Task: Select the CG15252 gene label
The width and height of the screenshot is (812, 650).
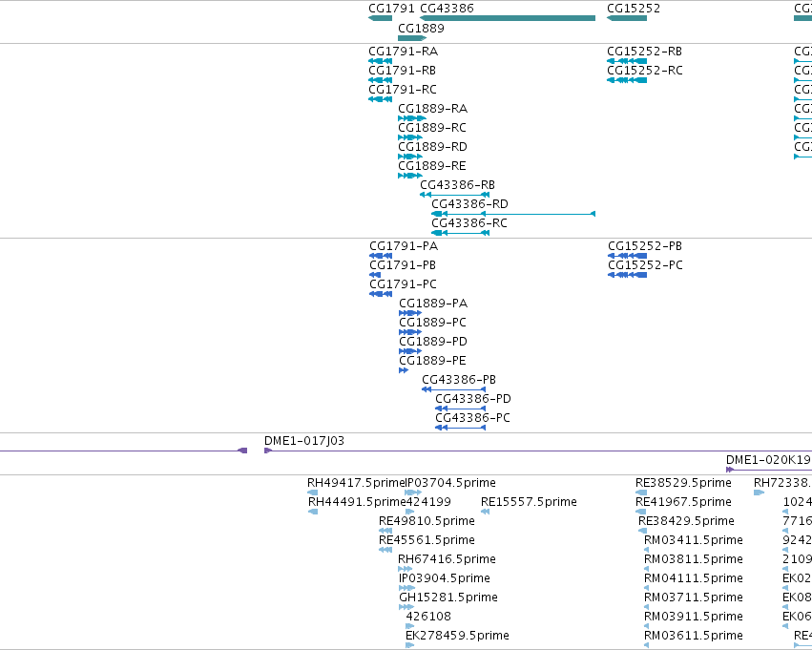Action: coord(634,9)
